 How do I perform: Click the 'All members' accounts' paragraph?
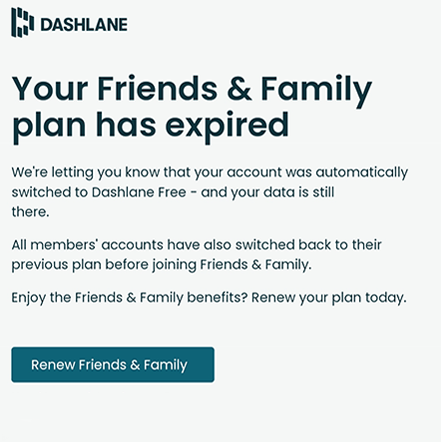click(x=196, y=255)
